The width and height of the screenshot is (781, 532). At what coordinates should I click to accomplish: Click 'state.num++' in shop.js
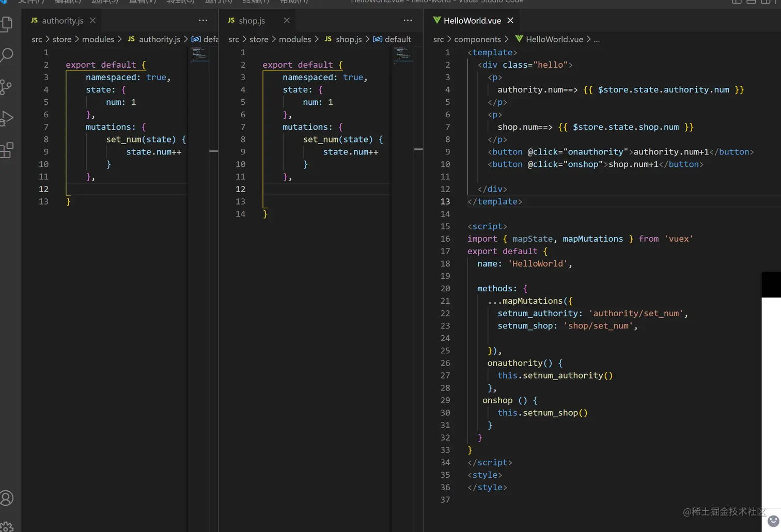coord(351,152)
